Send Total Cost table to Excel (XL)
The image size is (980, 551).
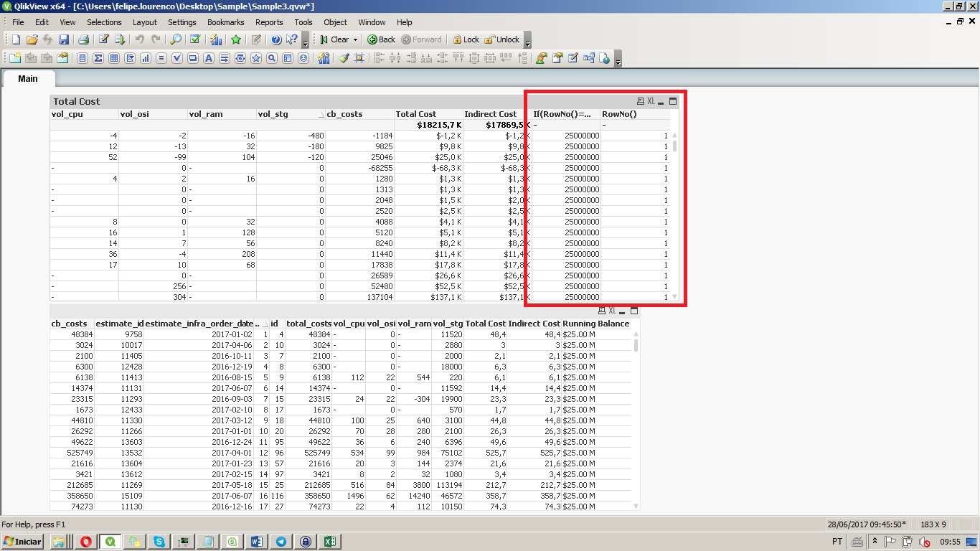[651, 101]
